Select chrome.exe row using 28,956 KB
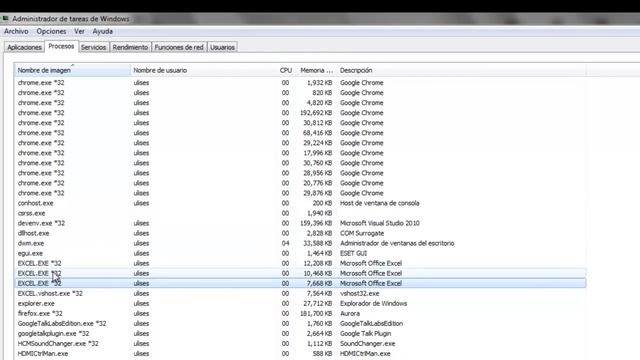Image resolution: width=640 pixels, height=360 pixels. (300, 173)
